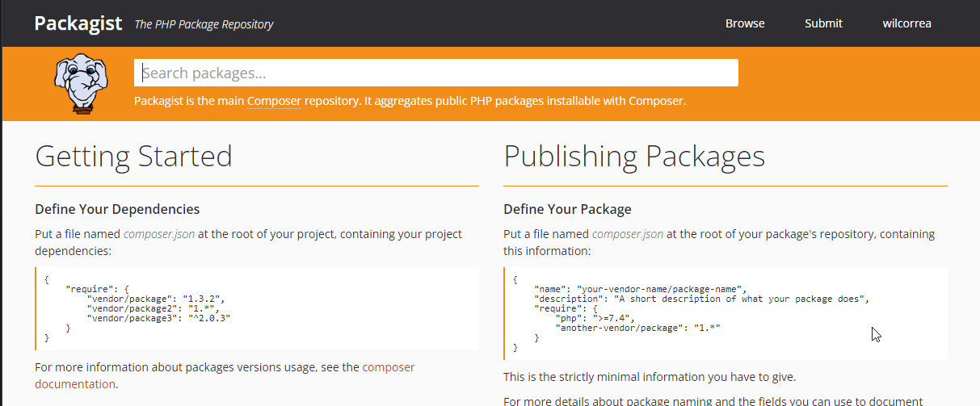Image resolution: width=980 pixels, height=406 pixels.
Task: Click the Define Your Dependencies subheading
Action: tap(117, 209)
